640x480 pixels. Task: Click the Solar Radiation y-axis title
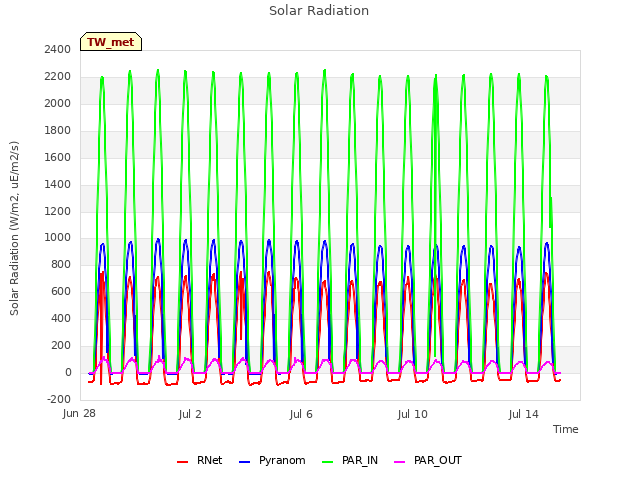(14, 228)
